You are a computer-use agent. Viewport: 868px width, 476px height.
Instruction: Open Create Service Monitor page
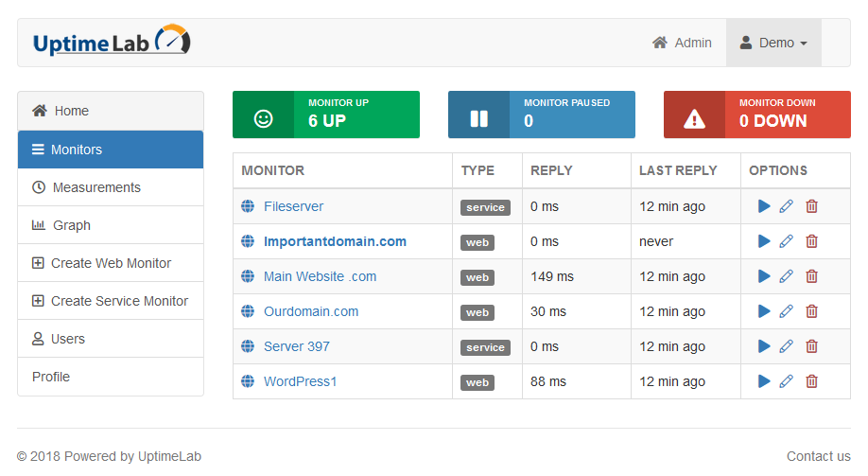pyautogui.click(x=119, y=301)
